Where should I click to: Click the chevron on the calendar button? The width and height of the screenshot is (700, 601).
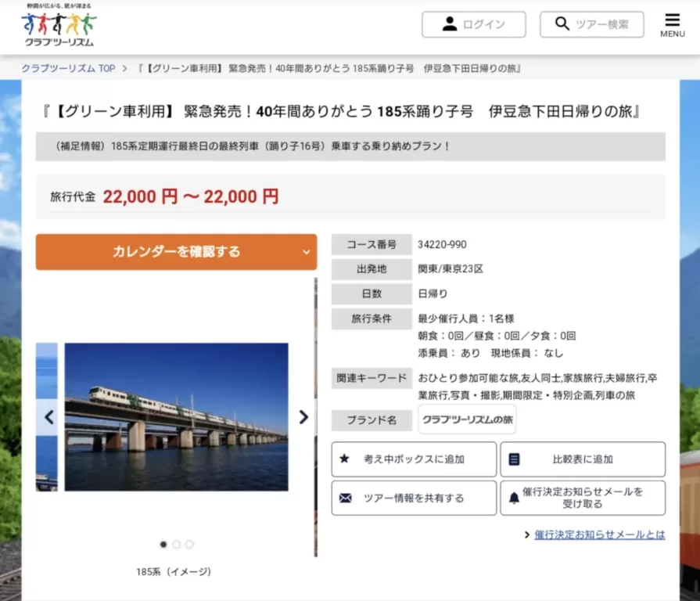(307, 252)
